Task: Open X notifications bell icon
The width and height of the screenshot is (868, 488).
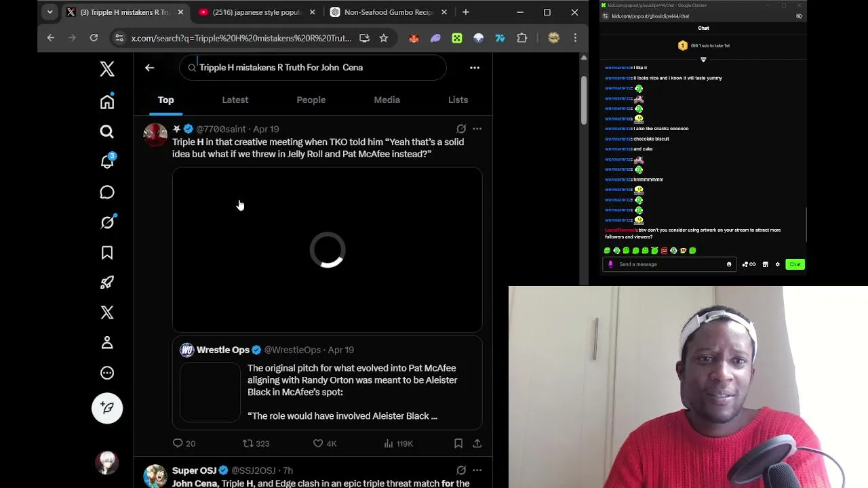Action: (107, 161)
